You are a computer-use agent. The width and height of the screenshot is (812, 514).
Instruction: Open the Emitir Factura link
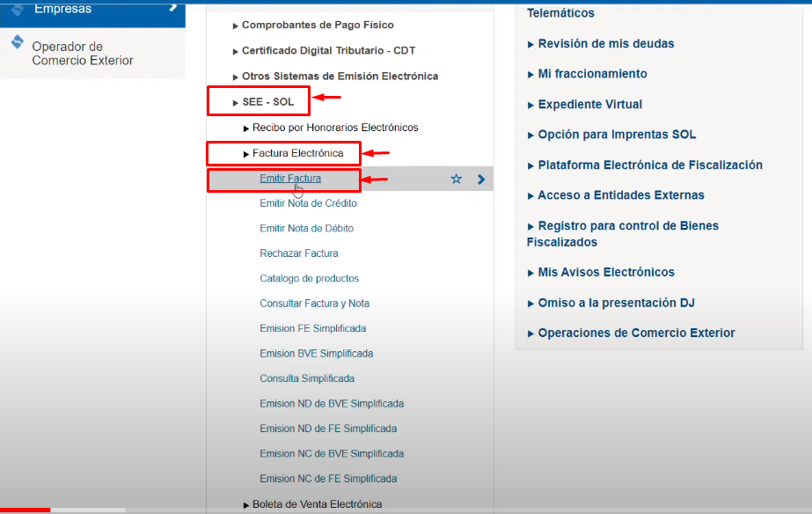(x=290, y=179)
